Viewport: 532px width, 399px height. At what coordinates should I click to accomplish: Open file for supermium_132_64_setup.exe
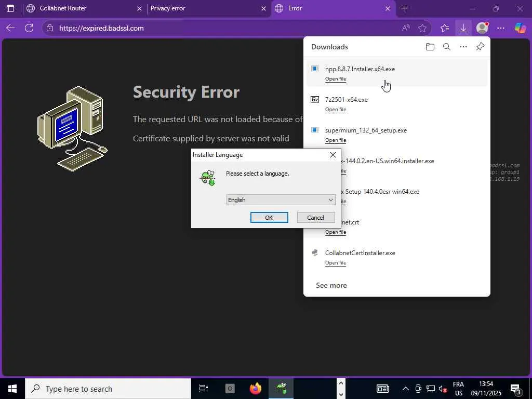[x=336, y=140]
